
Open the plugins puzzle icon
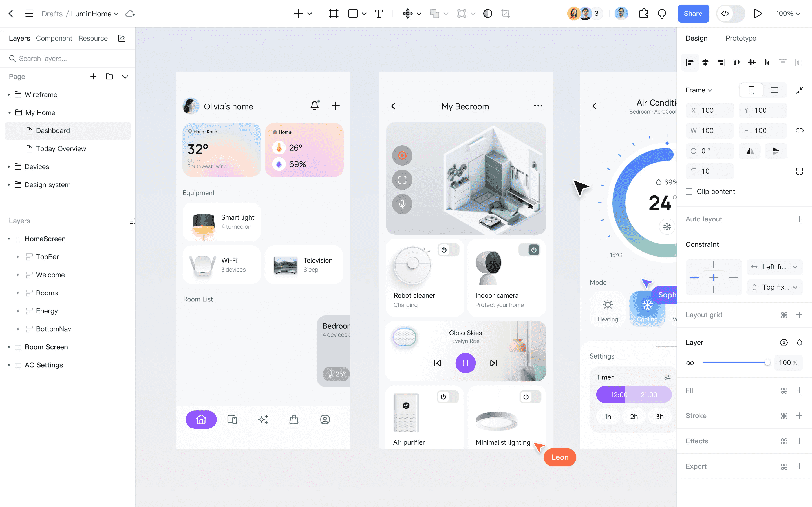(643, 14)
